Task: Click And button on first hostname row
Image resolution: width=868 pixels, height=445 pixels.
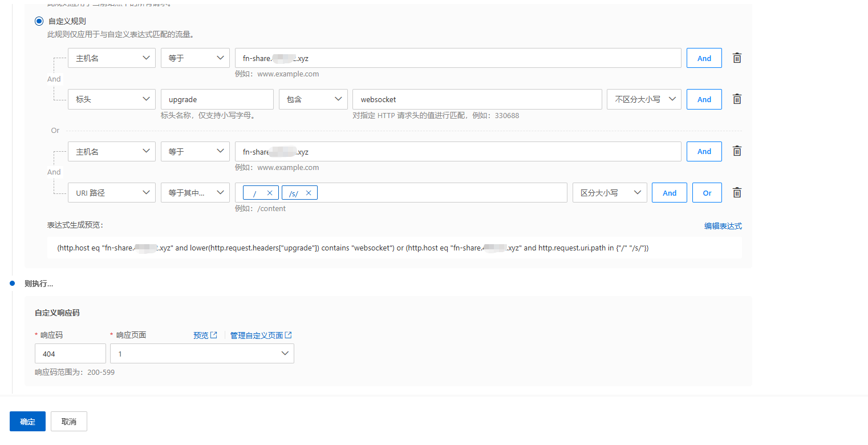Action: pos(704,58)
